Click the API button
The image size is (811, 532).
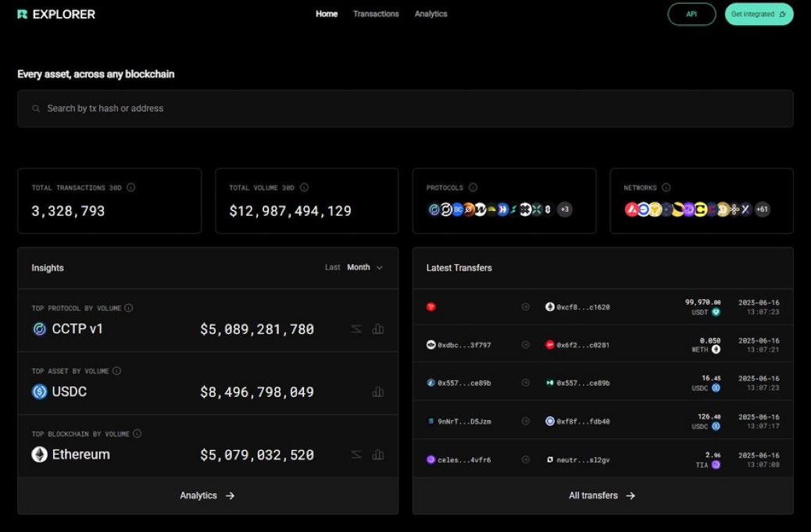click(691, 15)
